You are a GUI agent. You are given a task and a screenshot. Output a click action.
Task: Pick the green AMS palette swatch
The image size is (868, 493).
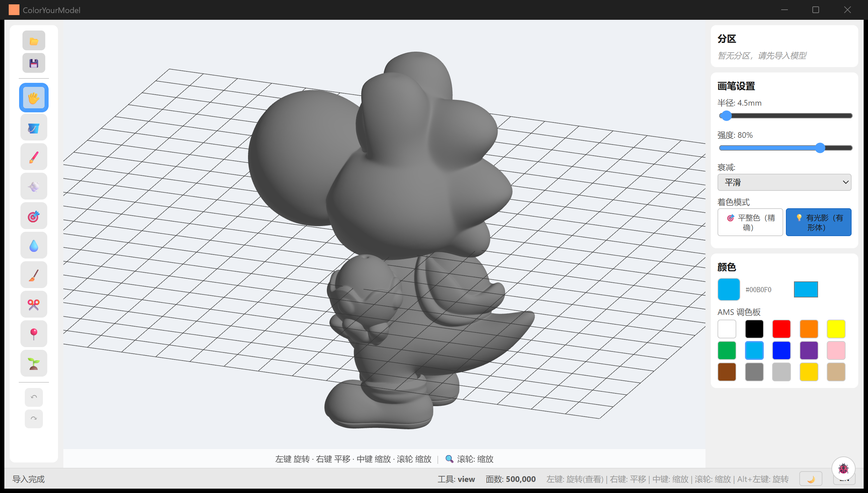(x=727, y=350)
